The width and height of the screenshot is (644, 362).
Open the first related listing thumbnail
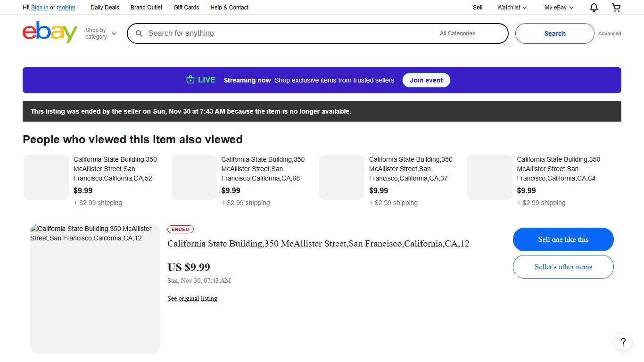tap(46, 177)
